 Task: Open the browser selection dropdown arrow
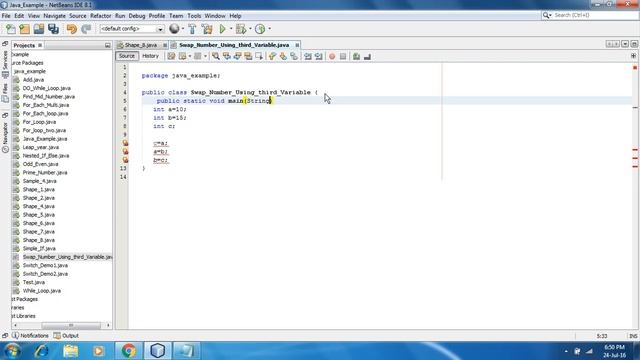point(182,29)
